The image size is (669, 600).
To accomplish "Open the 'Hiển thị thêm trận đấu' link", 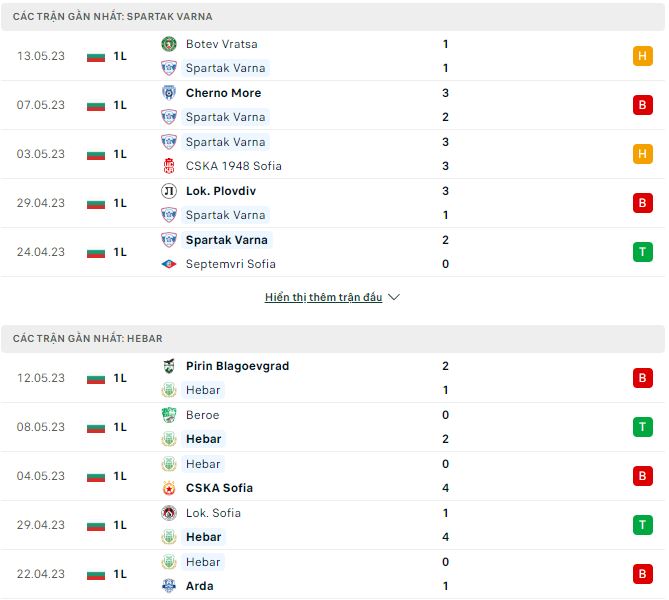I will pyautogui.click(x=323, y=297).
